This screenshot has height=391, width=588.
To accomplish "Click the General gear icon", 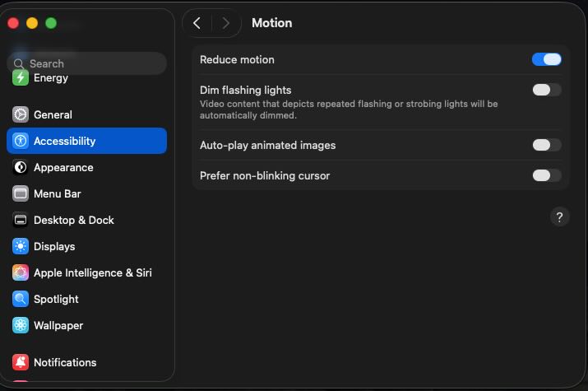I will [21, 114].
